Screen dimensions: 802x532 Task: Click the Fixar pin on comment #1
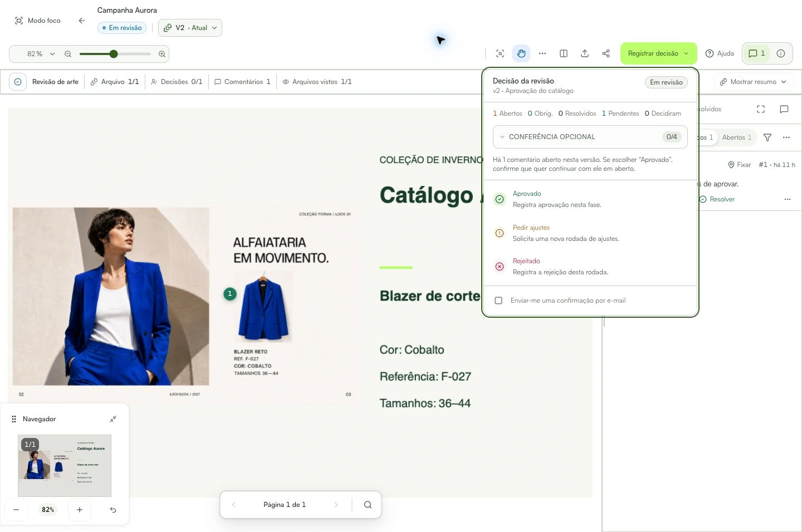tap(739, 165)
